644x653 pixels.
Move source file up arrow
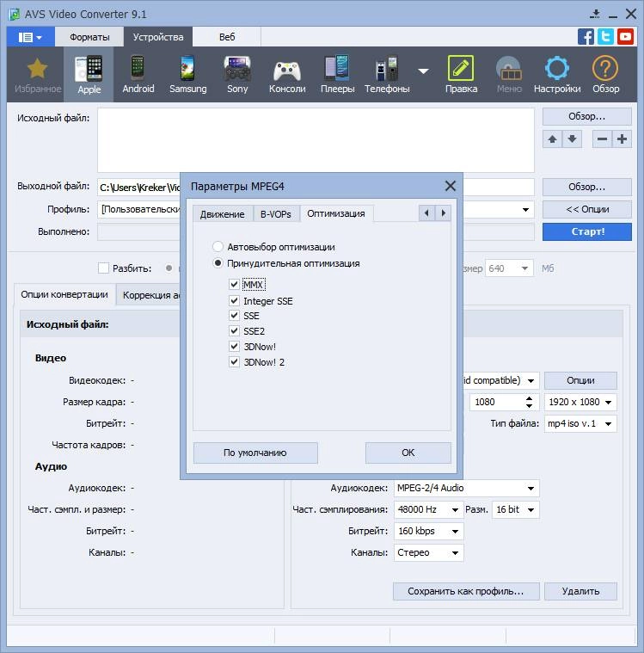(552, 139)
